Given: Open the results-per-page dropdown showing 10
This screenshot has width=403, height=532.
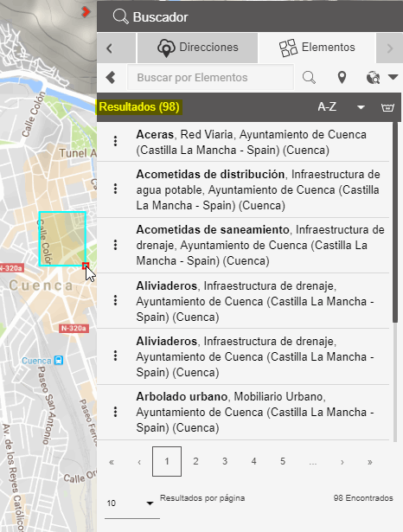Looking at the screenshot, I should (132, 503).
